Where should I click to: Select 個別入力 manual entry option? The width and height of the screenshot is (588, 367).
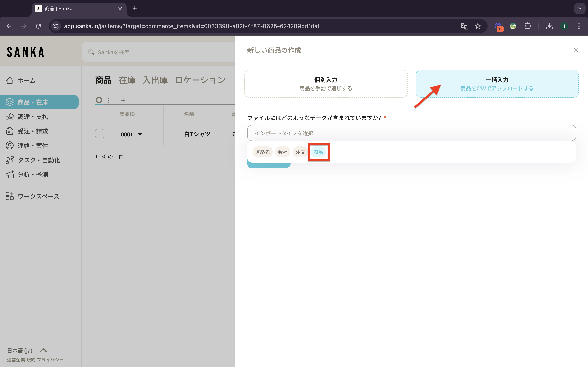[326, 84]
